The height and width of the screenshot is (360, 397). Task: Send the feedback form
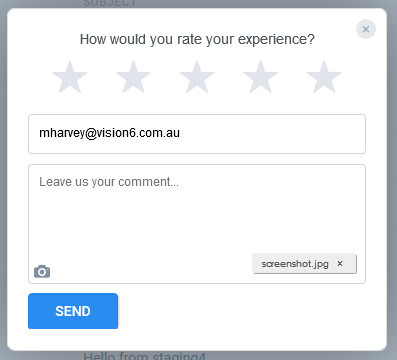[x=73, y=311]
